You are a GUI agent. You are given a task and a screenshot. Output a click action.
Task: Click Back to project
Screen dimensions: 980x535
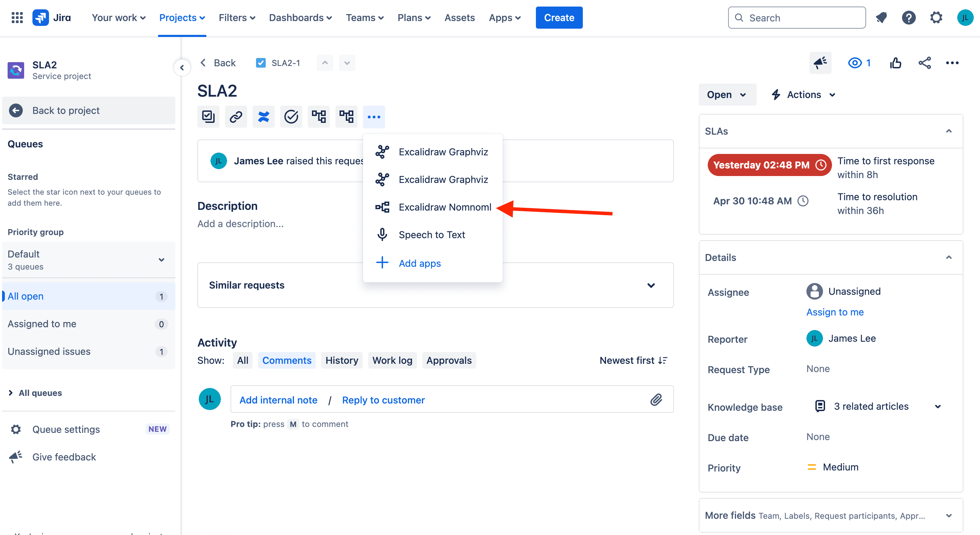click(88, 110)
